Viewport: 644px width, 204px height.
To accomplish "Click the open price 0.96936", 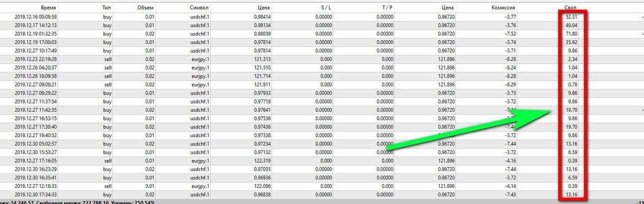I will coord(263,178).
